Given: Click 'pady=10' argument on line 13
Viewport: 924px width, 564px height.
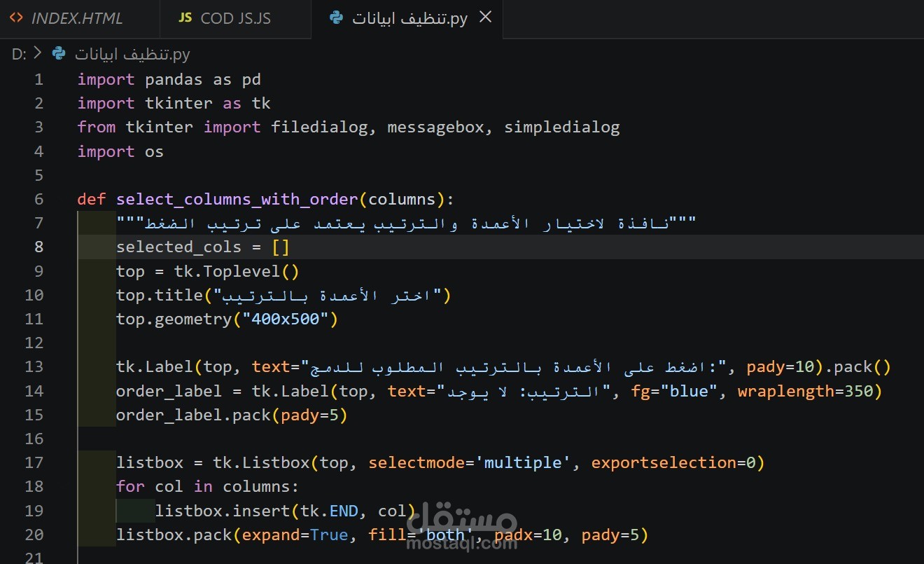Looking at the screenshot, I should (x=780, y=366).
